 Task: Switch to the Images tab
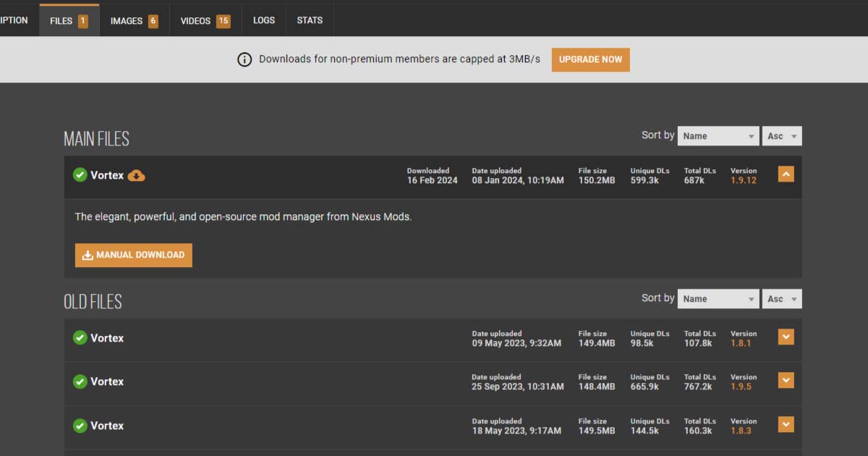(x=135, y=20)
